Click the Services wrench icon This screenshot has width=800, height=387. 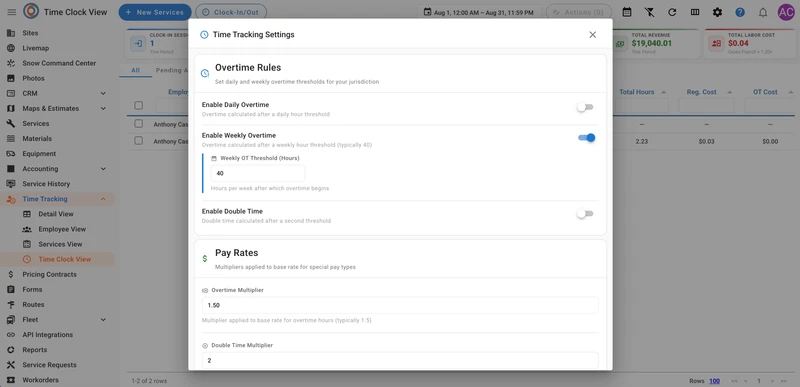(11, 123)
